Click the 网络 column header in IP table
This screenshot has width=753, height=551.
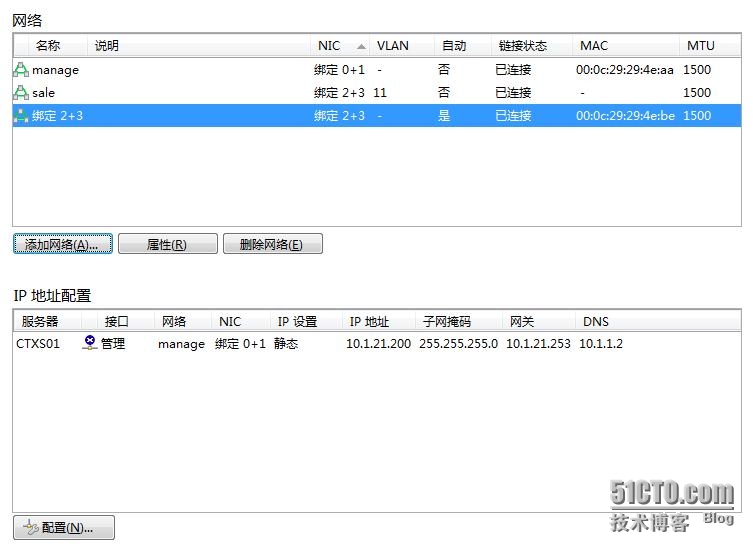(x=183, y=321)
